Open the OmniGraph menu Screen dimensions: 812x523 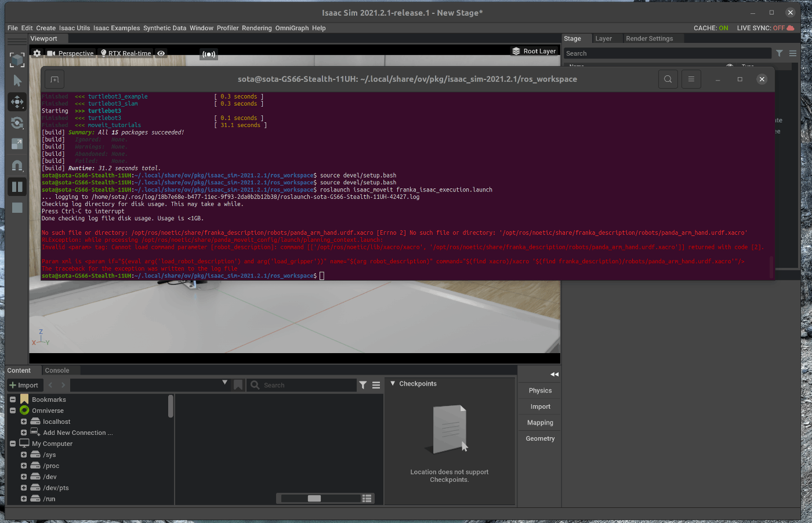click(292, 28)
